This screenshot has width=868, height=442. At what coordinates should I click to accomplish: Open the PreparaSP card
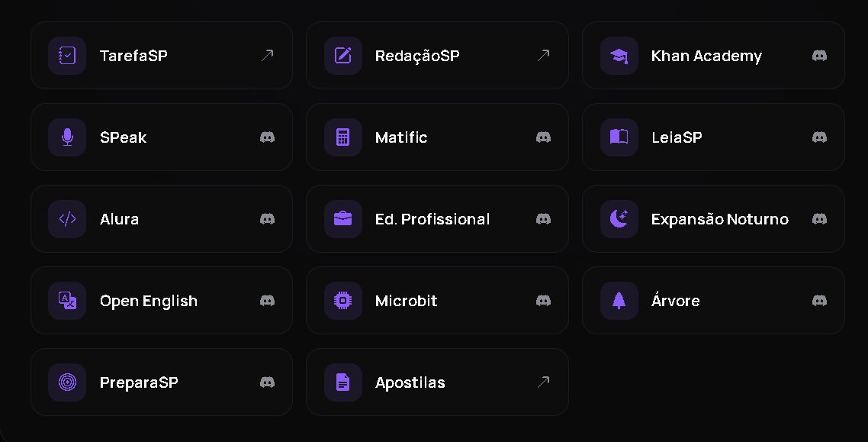[162, 382]
